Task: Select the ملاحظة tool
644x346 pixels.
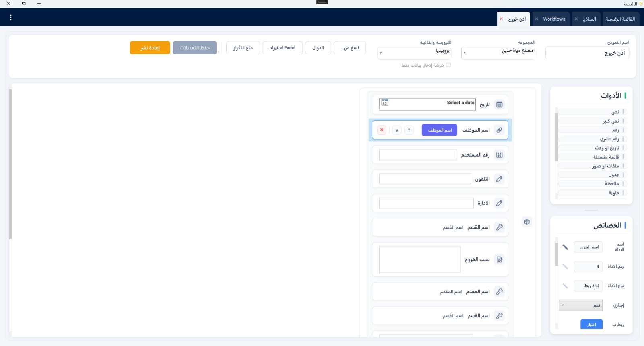Action: click(x=592, y=184)
